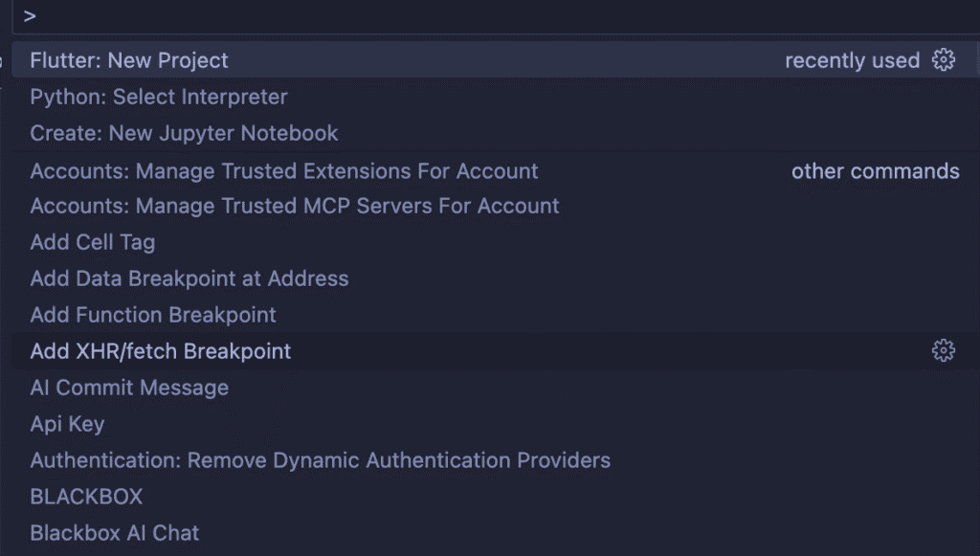Viewport: 980px width, 556px height.
Task: Pick Manage Trusted MCP Servers For Account
Action: coord(295,206)
